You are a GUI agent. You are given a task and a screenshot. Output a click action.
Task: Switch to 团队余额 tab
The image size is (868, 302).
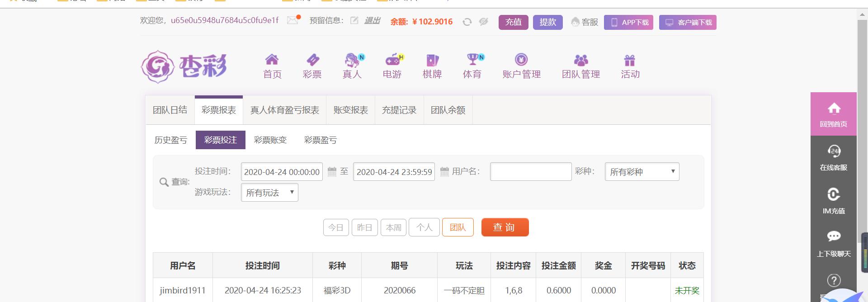coord(448,110)
